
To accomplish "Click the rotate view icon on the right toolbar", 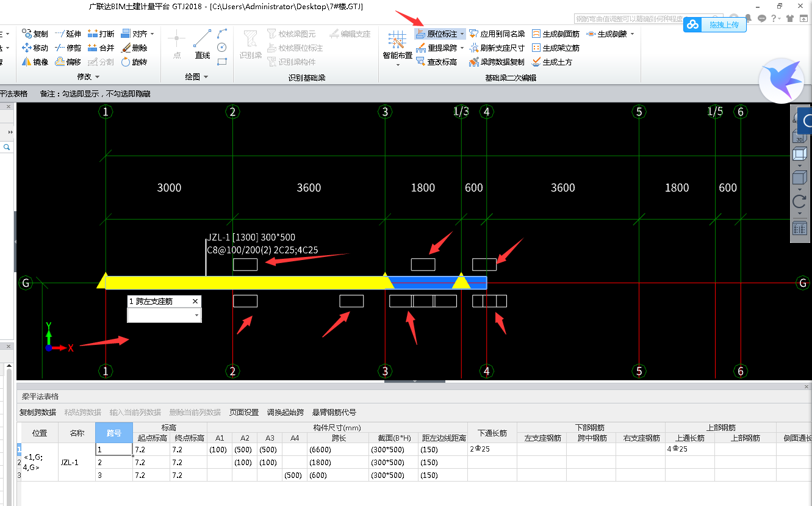I will click(x=799, y=201).
